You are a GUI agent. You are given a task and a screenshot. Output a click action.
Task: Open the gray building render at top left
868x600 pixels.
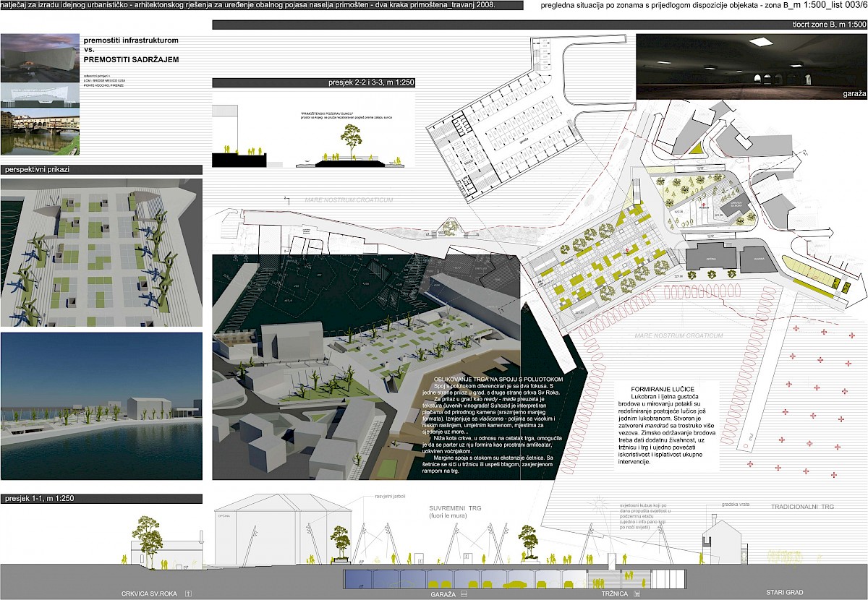[x=41, y=56]
